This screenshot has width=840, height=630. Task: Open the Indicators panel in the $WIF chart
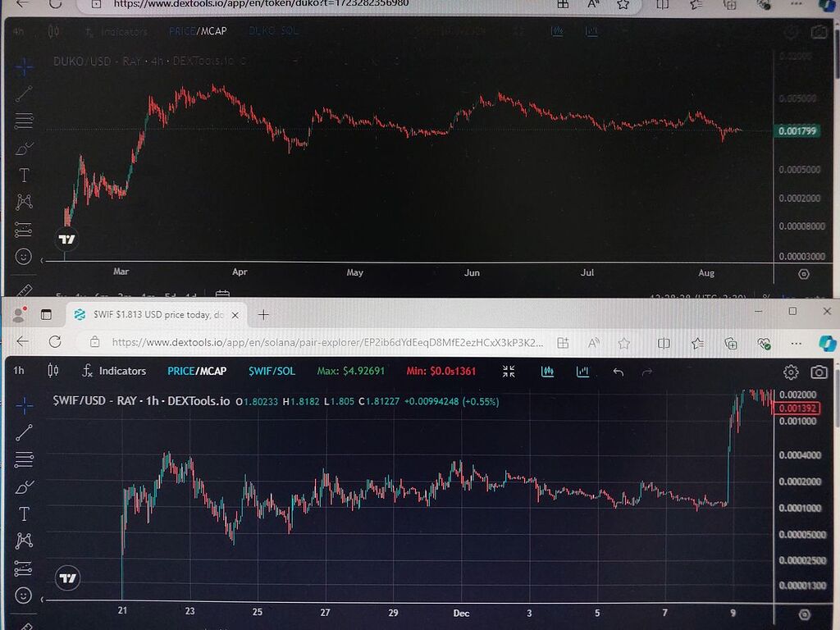[x=114, y=371]
